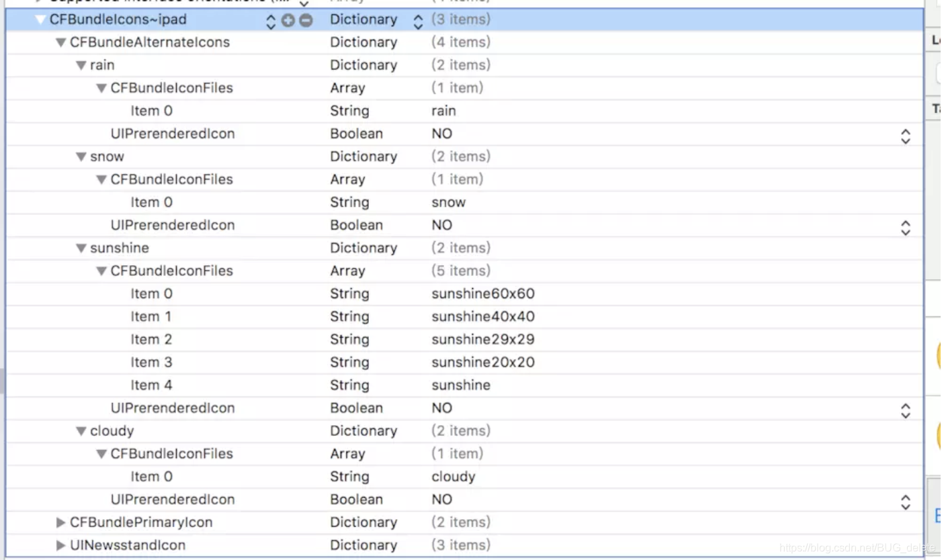The width and height of the screenshot is (942, 560).
Task: Collapse the CFBundleAlternateIcons dictionary
Action: (x=61, y=43)
